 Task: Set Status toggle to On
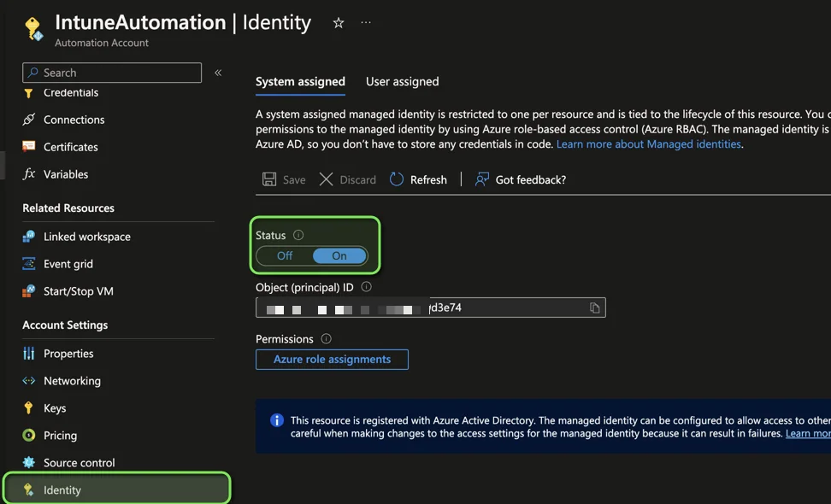pos(339,255)
